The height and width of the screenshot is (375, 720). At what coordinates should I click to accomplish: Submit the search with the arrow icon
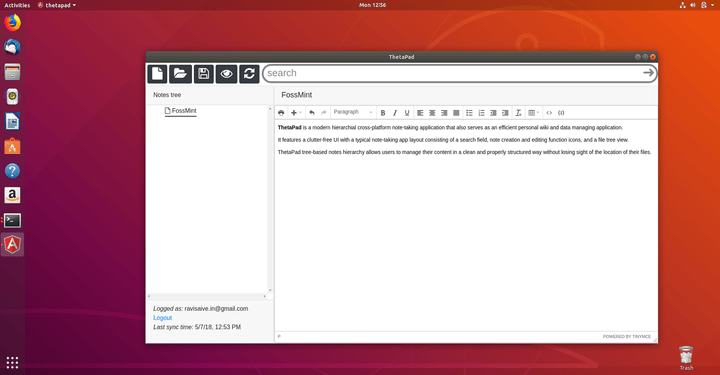click(648, 73)
